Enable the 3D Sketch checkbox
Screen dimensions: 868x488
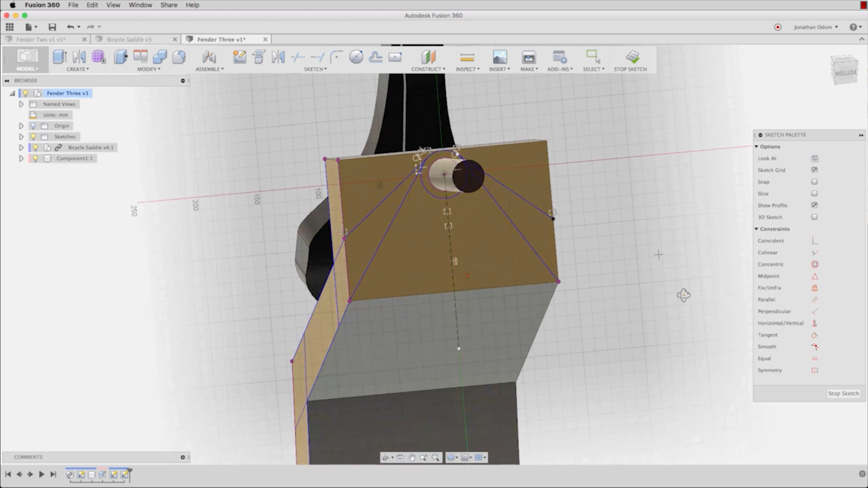pyautogui.click(x=814, y=217)
